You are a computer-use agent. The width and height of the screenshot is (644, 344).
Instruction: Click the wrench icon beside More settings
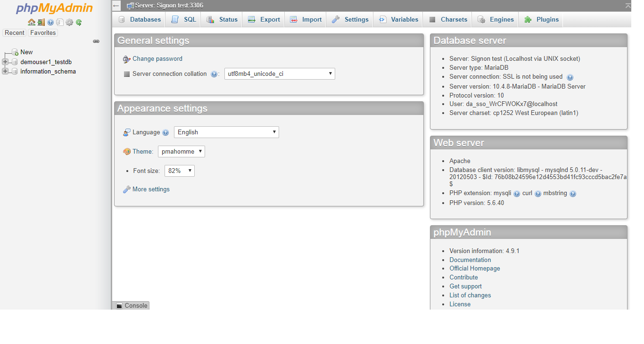(126, 189)
